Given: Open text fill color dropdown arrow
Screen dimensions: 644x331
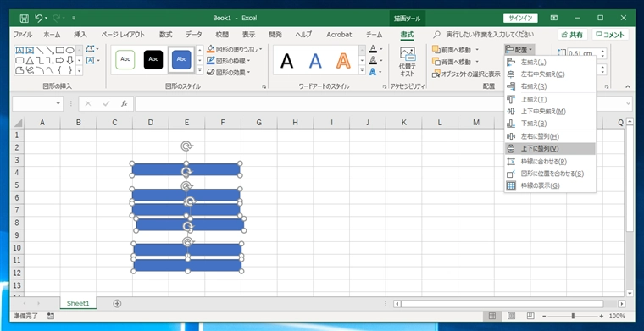Looking at the screenshot, I should [380, 49].
